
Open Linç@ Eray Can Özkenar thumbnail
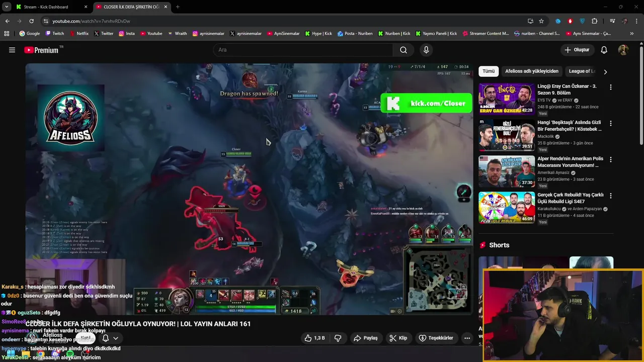507,99
